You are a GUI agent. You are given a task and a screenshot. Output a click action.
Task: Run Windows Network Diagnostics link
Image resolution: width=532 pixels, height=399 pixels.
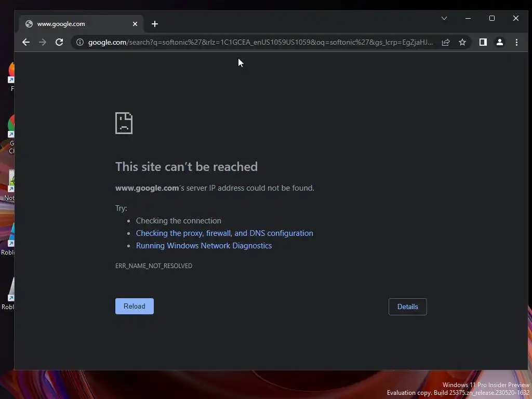[x=204, y=246]
